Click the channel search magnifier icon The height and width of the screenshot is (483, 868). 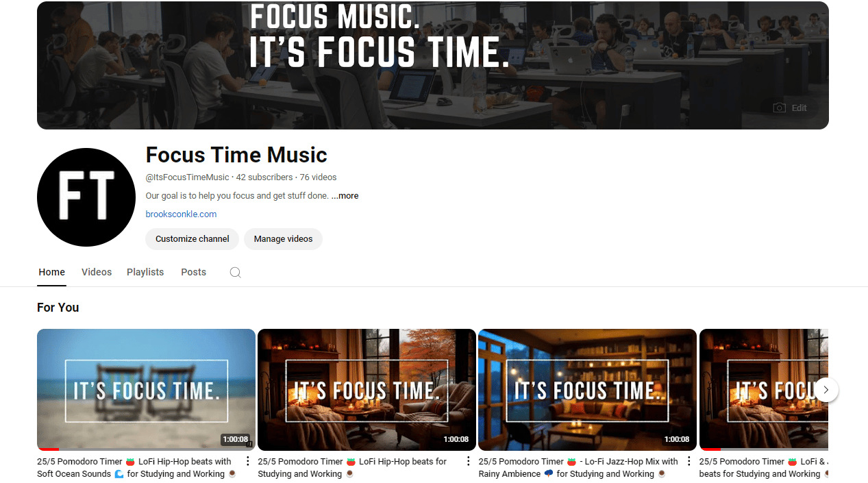235,272
